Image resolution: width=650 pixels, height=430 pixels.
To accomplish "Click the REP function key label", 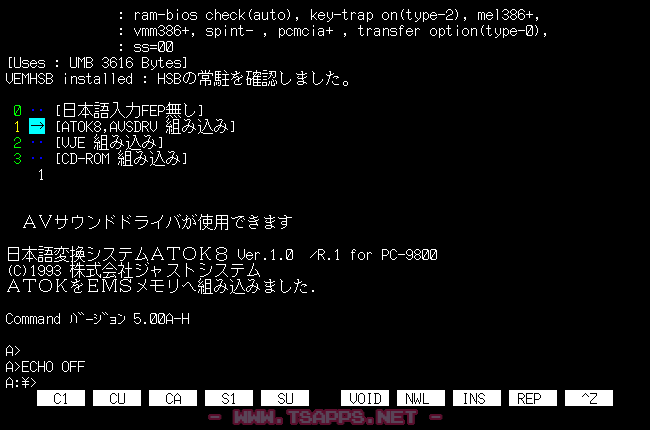I will tap(533, 398).
